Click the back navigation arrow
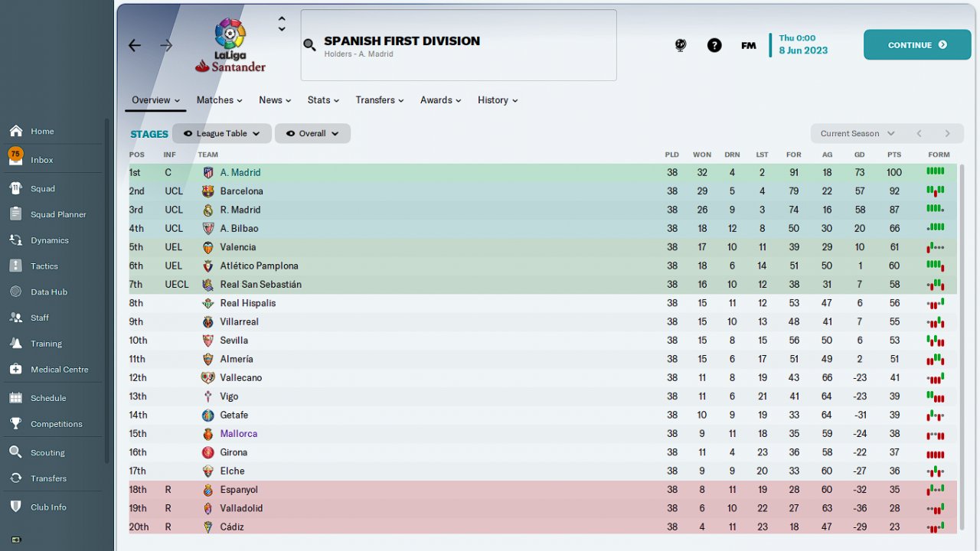This screenshot has width=980, height=551. (x=135, y=45)
